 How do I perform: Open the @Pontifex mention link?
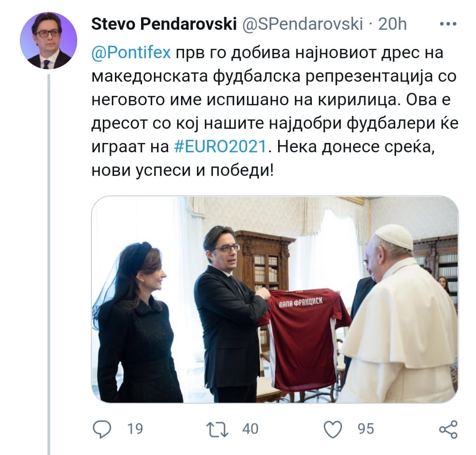coord(131,52)
